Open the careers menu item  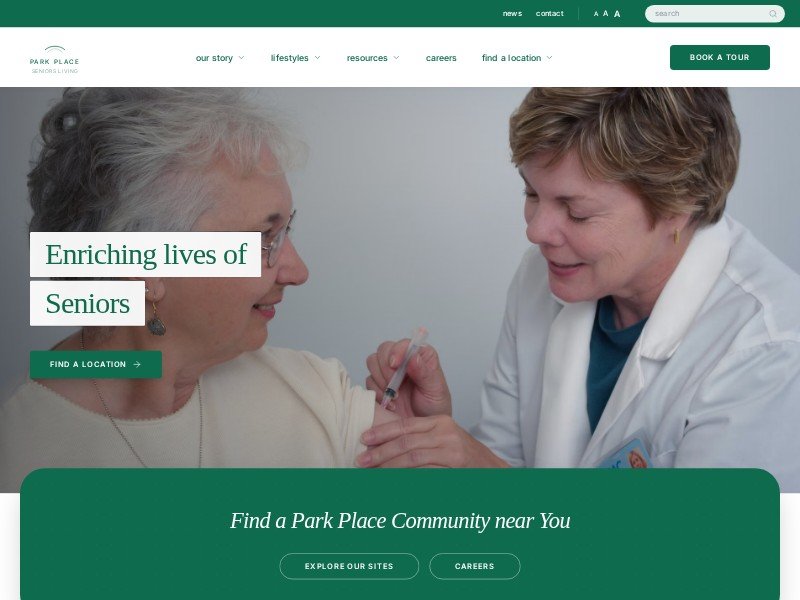pyautogui.click(x=441, y=58)
